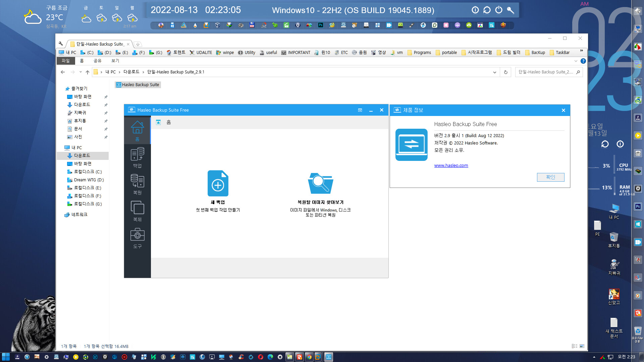This screenshot has height=362, width=644.
Task: Click the pin next to 바탕 화면
Action: [106, 97]
